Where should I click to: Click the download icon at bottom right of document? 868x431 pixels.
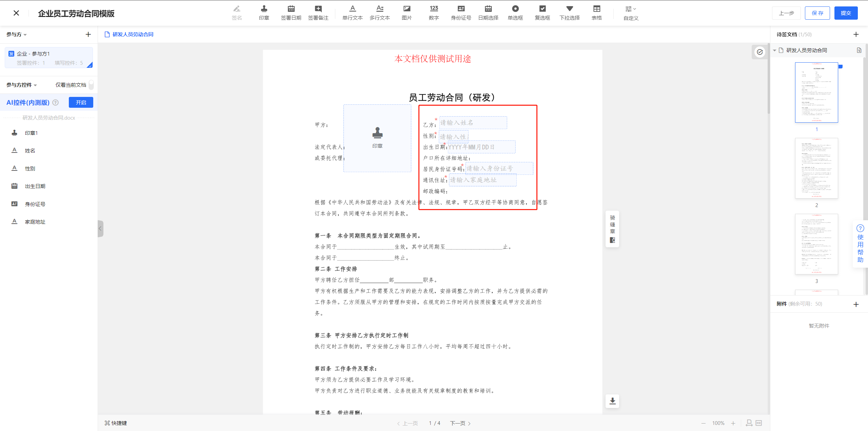[612, 401]
